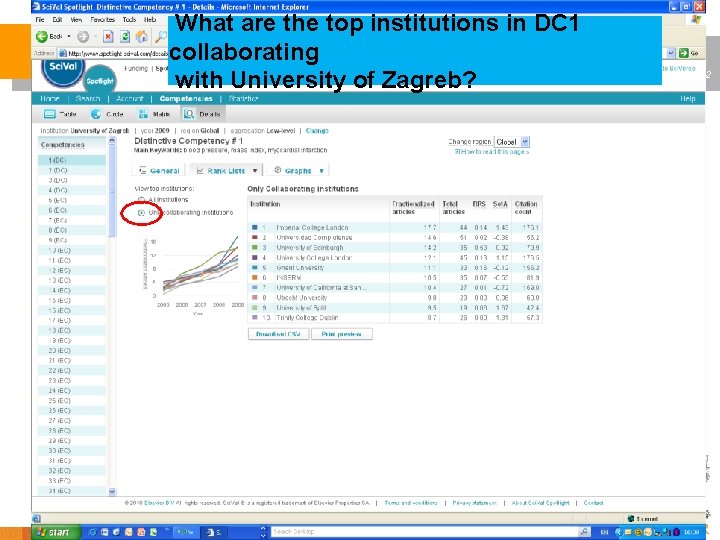The width and height of the screenshot is (720, 540).
Task: Open the Contact footer link
Action: pyautogui.click(x=593, y=503)
